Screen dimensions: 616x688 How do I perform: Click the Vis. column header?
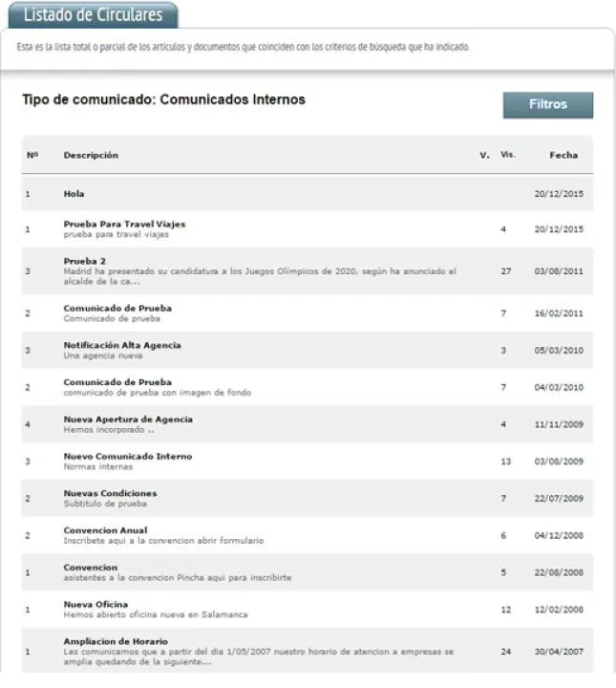[x=507, y=155]
